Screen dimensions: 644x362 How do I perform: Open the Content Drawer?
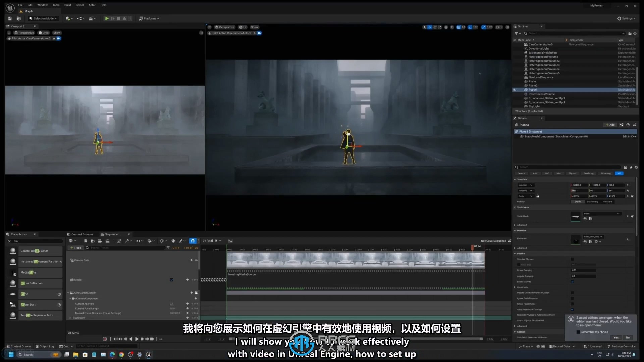pos(18,346)
